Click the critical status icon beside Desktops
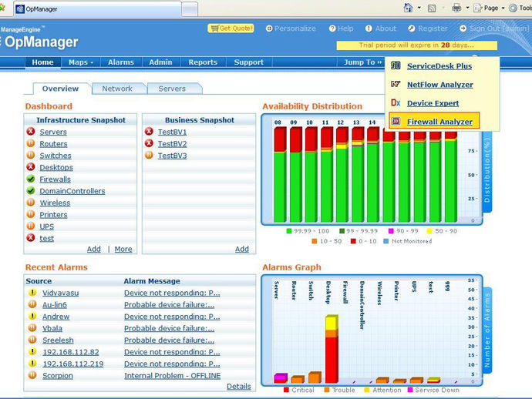The height and width of the screenshot is (399, 532). click(x=31, y=167)
